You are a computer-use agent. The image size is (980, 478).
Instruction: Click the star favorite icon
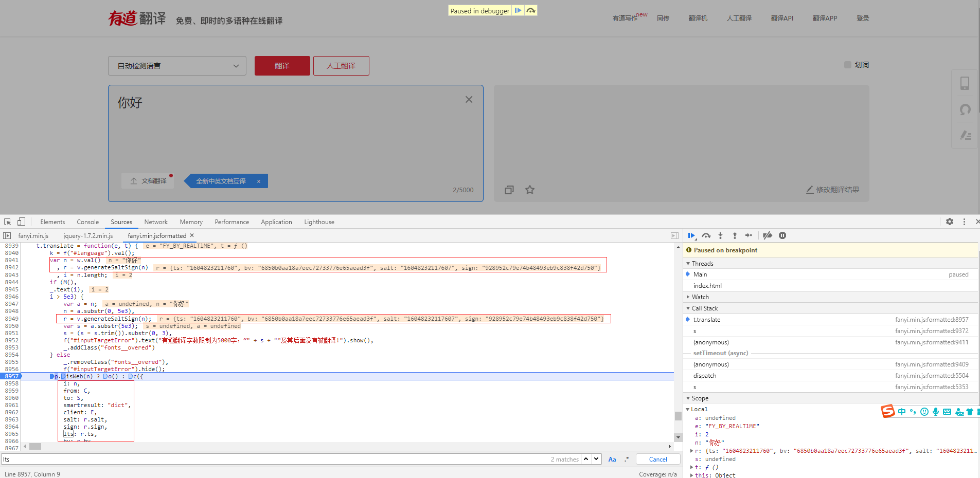[530, 190]
